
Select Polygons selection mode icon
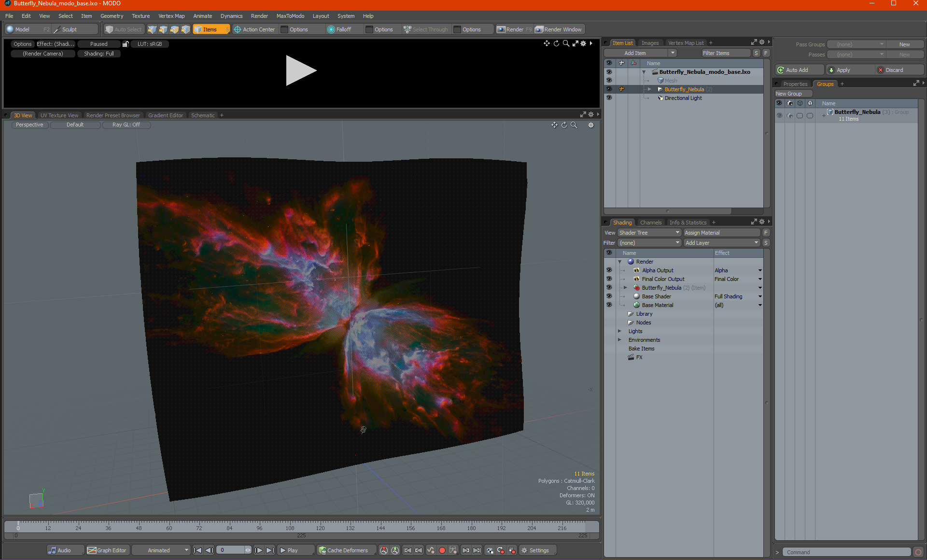pos(174,29)
